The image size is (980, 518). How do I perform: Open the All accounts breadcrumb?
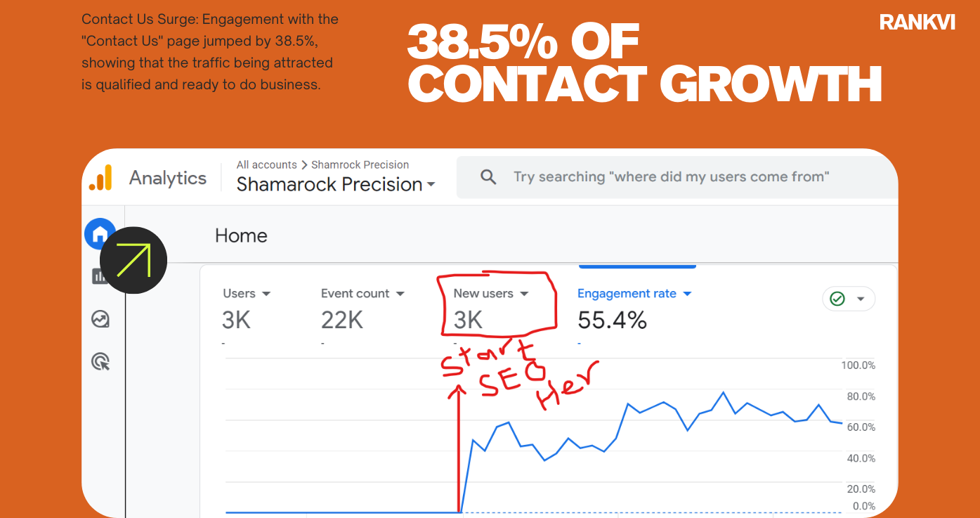pyautogui.click(x=267, y=164)
